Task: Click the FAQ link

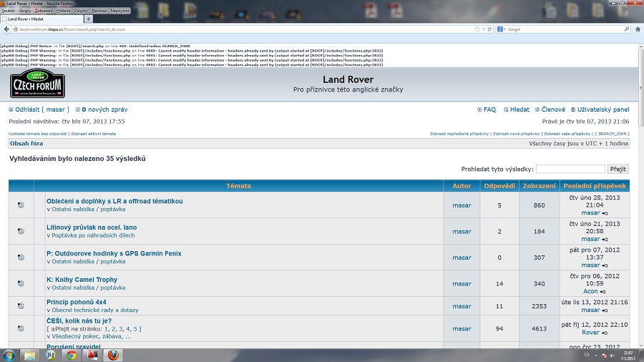Action: [489, 109]
